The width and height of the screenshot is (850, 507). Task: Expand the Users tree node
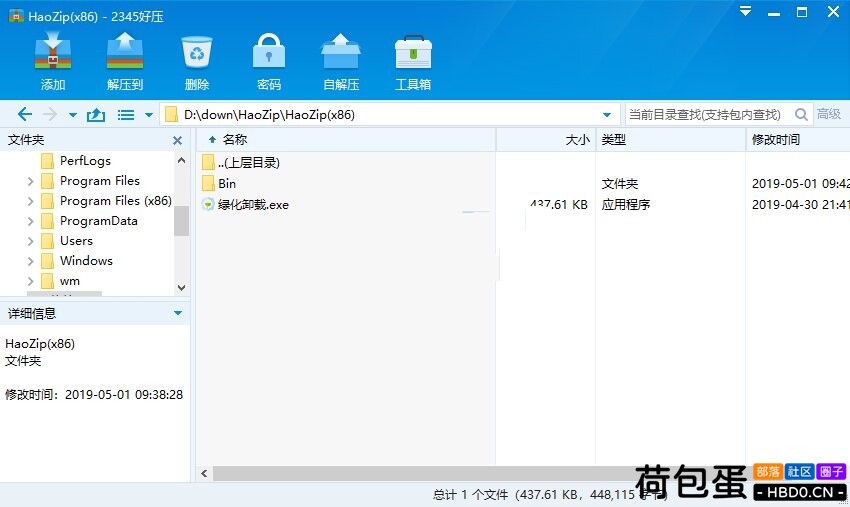pyautogui.click(x=30, y=241)
